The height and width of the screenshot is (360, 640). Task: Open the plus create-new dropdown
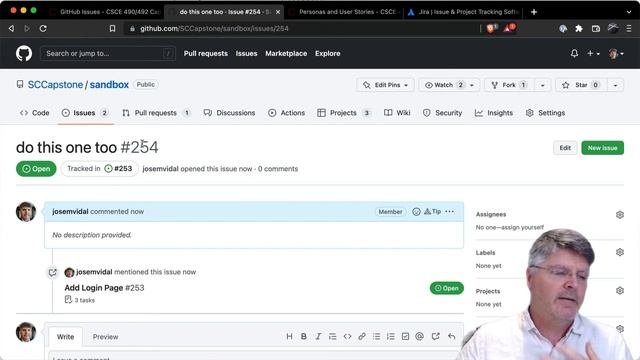593,53
